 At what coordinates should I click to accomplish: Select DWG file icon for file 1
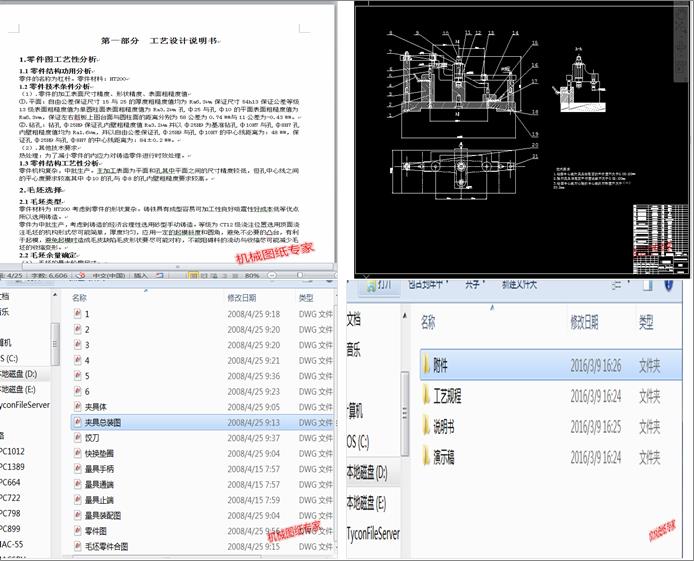pyautogui.click(x=77, y=314)
